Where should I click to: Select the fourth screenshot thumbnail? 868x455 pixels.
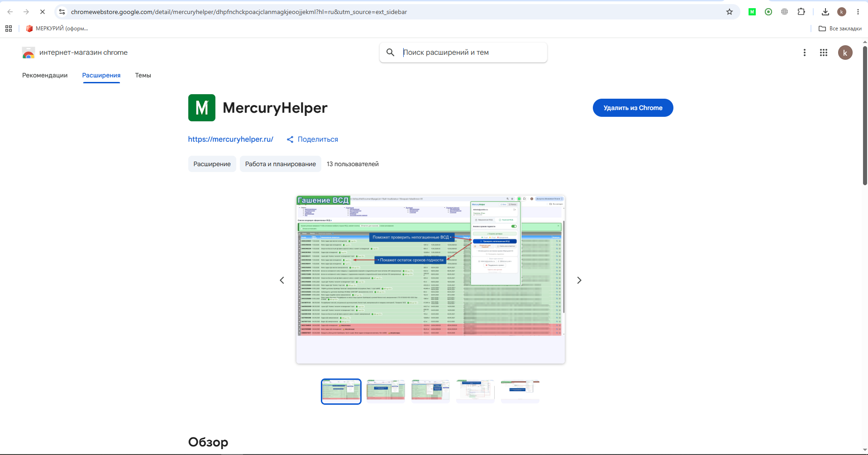[x=475, y=392]
